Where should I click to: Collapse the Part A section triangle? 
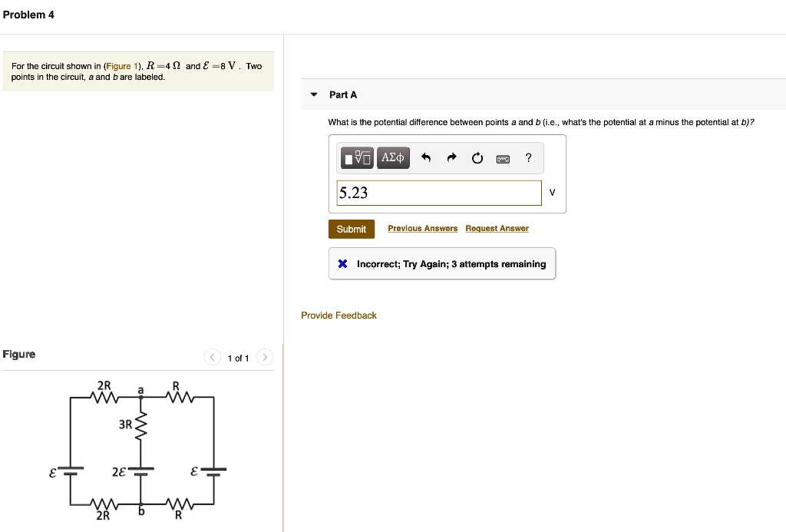[x=313, y=94]
